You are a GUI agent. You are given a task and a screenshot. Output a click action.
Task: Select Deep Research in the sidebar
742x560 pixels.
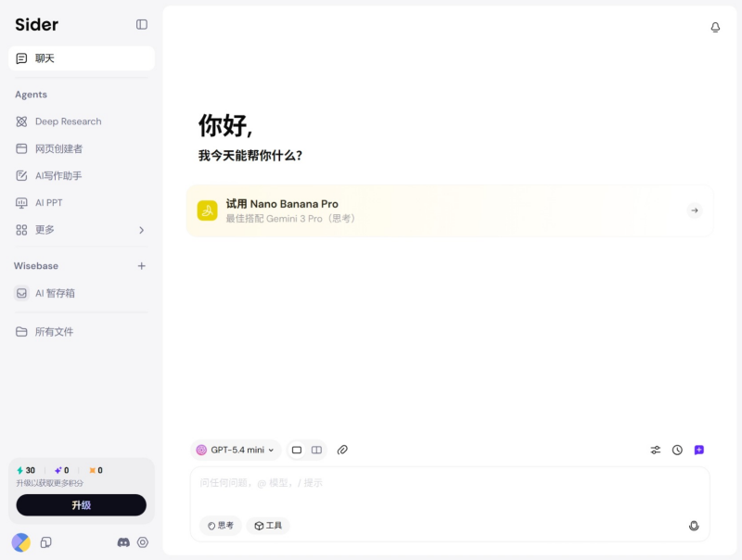tap(68, 121)
